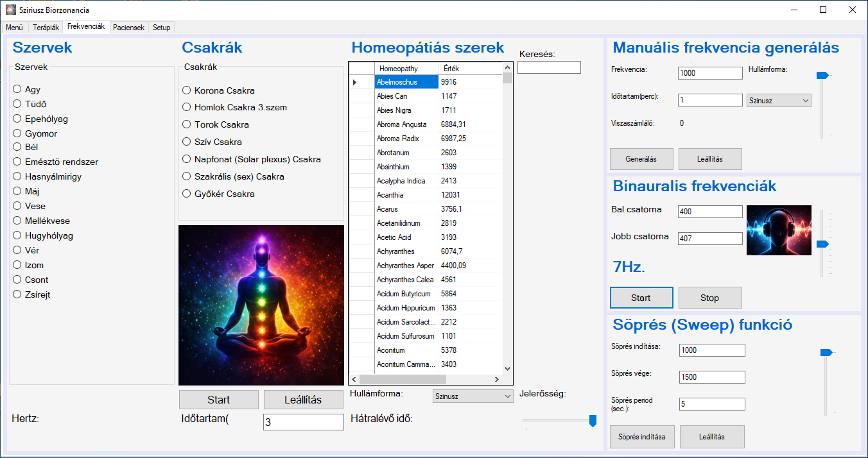Image resolution: width=868 pixels, height=458 pixels.
Task: Open the manual generation Hullámforma dropdown
Action: [x=779, y=101]
